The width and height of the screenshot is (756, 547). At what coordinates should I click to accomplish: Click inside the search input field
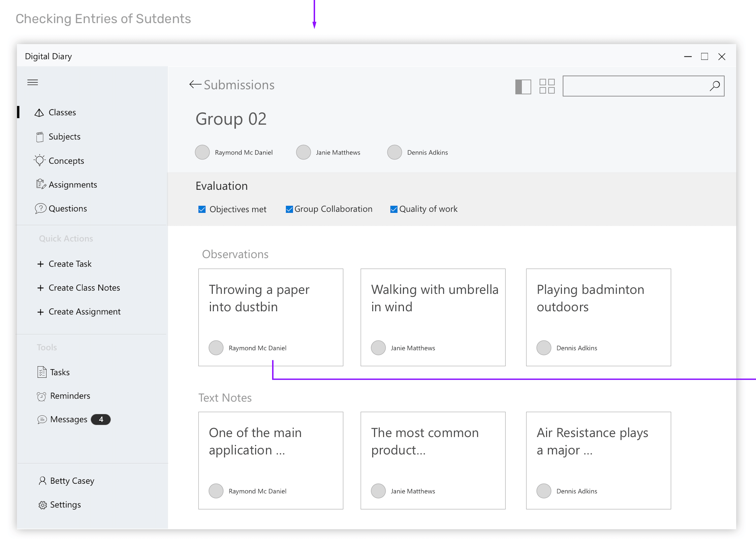633,86
